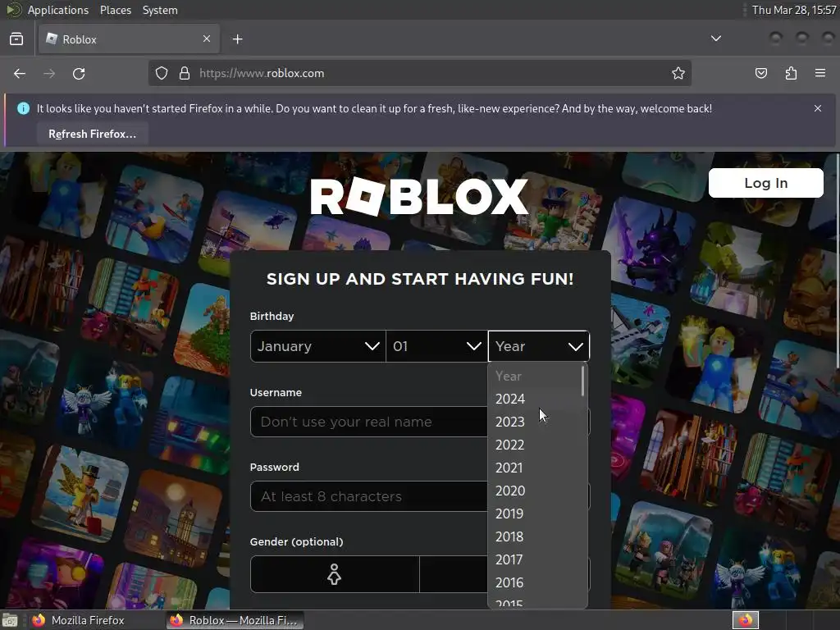Click the Roblox — Mozilla Firefox taskbar entry
This screenshot has width=840, height=630.
pyautogui.click(x=235, y=620)
